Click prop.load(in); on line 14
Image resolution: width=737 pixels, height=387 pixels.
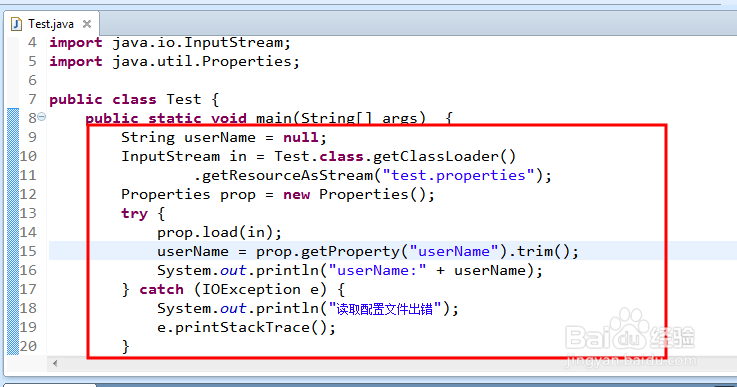220,233
